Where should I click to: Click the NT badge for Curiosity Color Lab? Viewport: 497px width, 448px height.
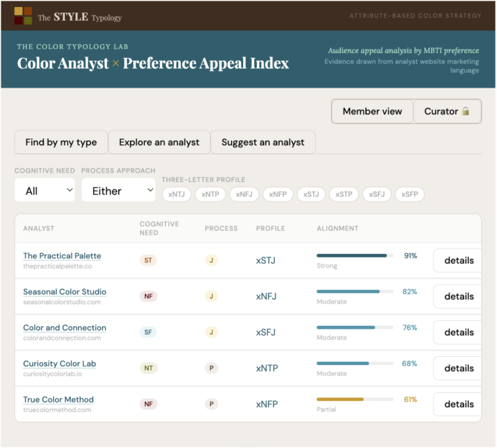click(x=148, y=368)
